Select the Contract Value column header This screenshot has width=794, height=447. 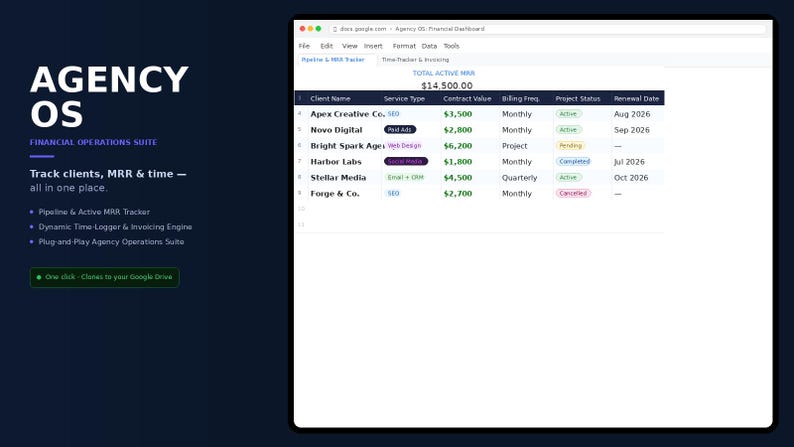(467, 99)
